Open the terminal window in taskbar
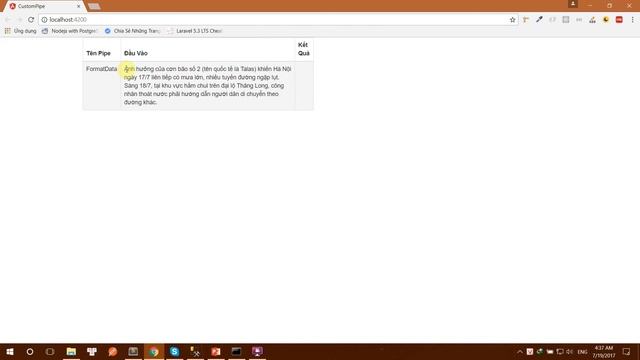 click(236, 351)
